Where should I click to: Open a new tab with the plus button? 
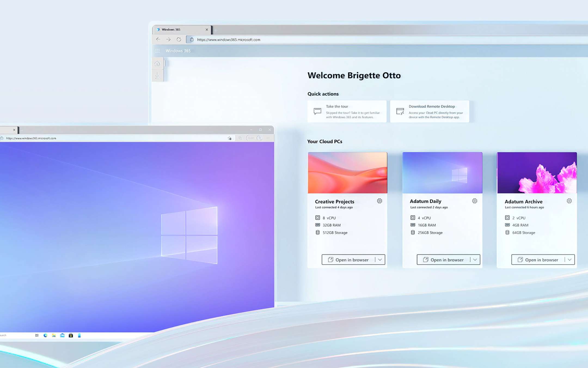click(x=216, y=30)
